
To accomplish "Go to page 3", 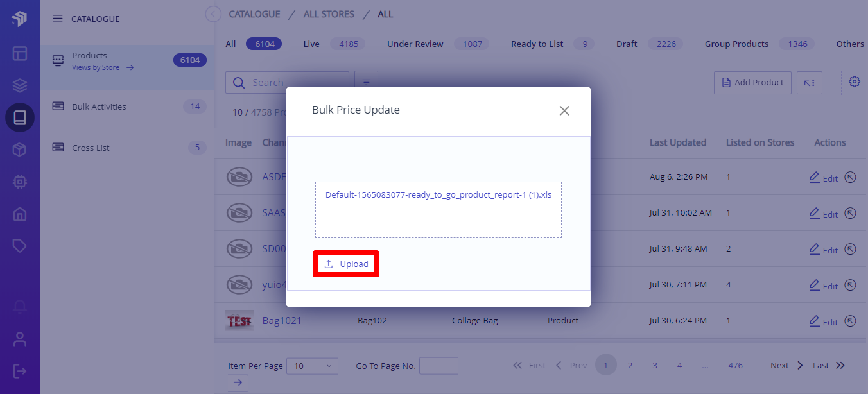I will tap(655, 366).
